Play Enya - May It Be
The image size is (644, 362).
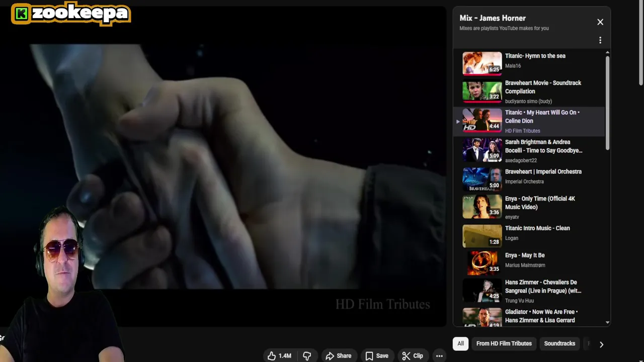pos(529,262)
